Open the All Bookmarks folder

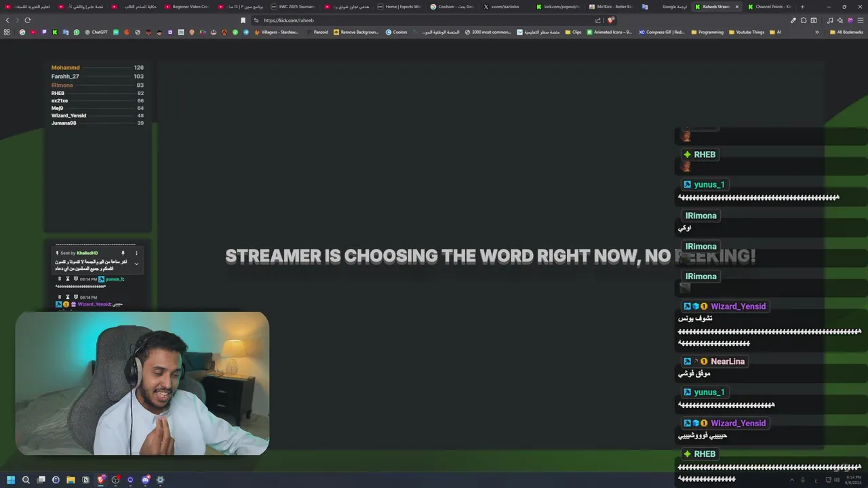[x=846, y=32]
